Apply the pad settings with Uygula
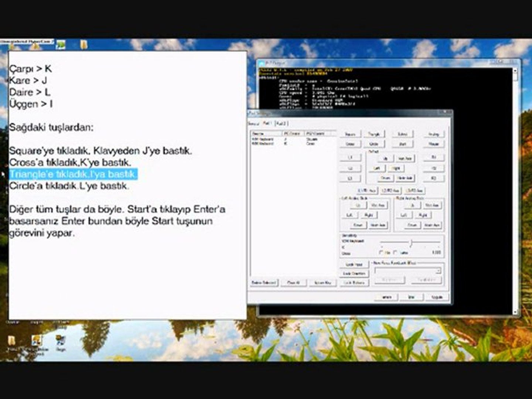The image size is (532, 399). pos(437,297)
